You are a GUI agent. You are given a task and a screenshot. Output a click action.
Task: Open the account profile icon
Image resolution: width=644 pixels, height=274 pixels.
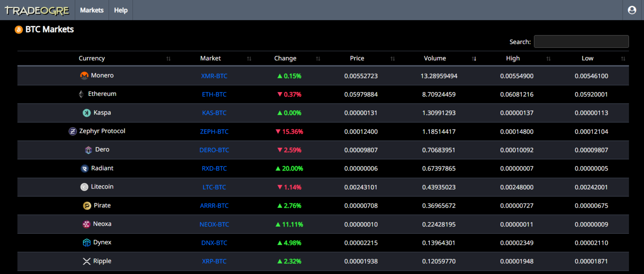pos(632,10)
